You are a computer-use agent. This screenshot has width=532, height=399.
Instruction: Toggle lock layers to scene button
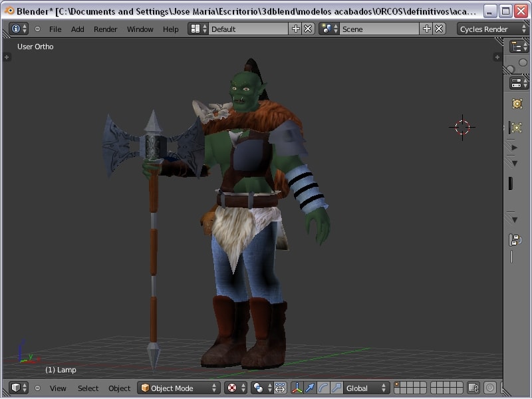(473, 388)
